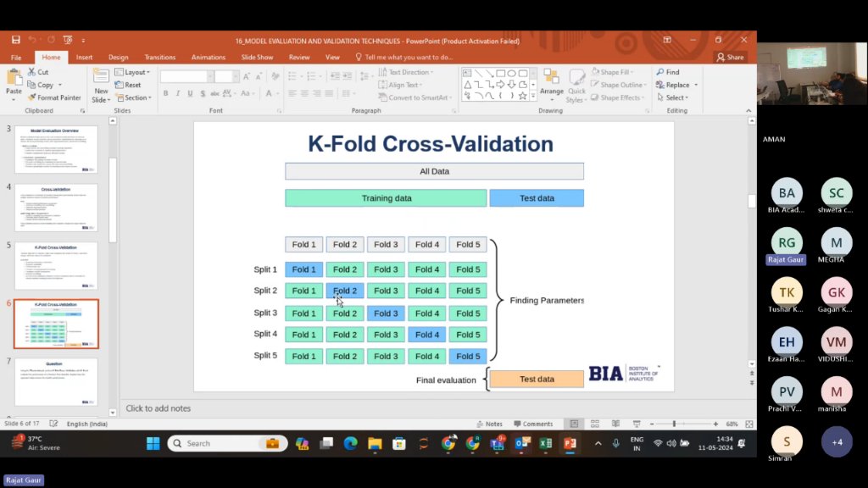Click Fit slide to current window icon
The image size is (868, 488).
click(x=749, y=424)
